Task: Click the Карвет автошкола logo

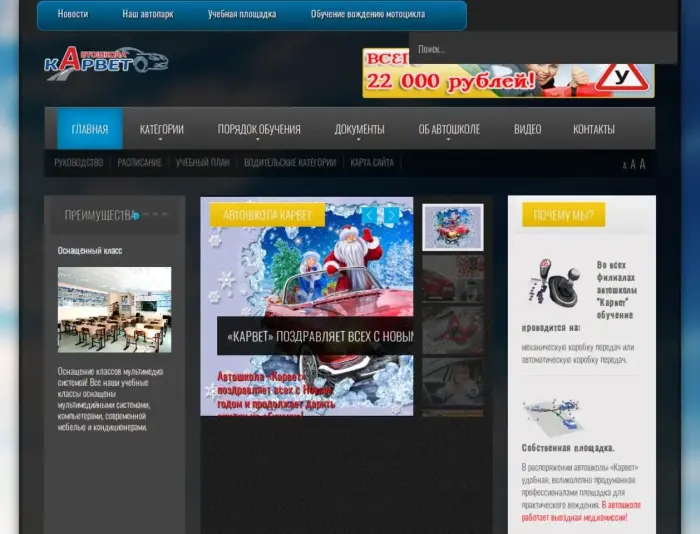Action: tap(106, 63)
